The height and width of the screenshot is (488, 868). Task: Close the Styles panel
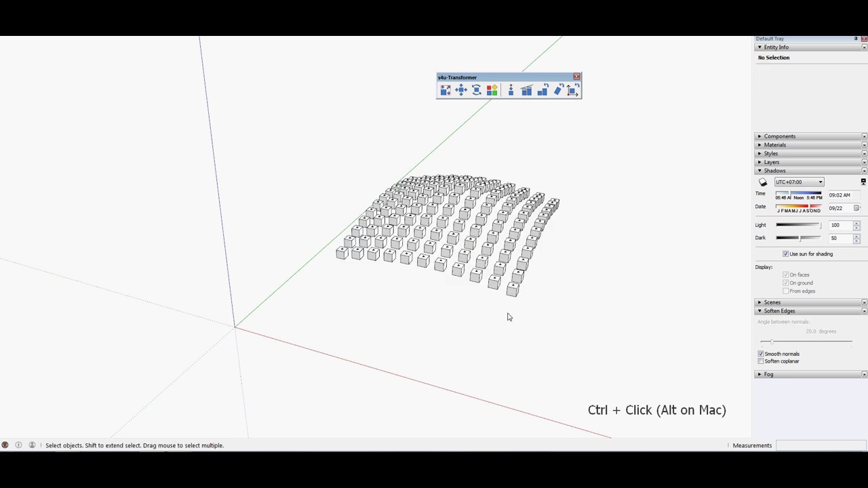(x=864, y=154)
